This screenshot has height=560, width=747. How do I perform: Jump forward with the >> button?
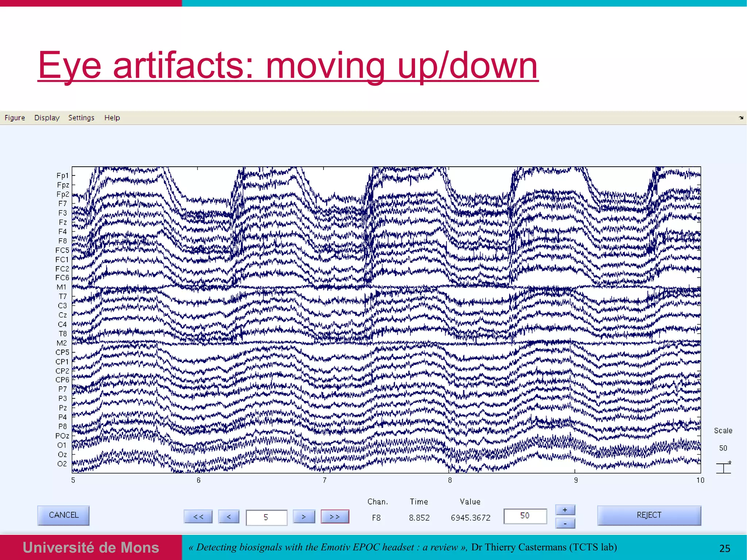(x=335, y=517)
